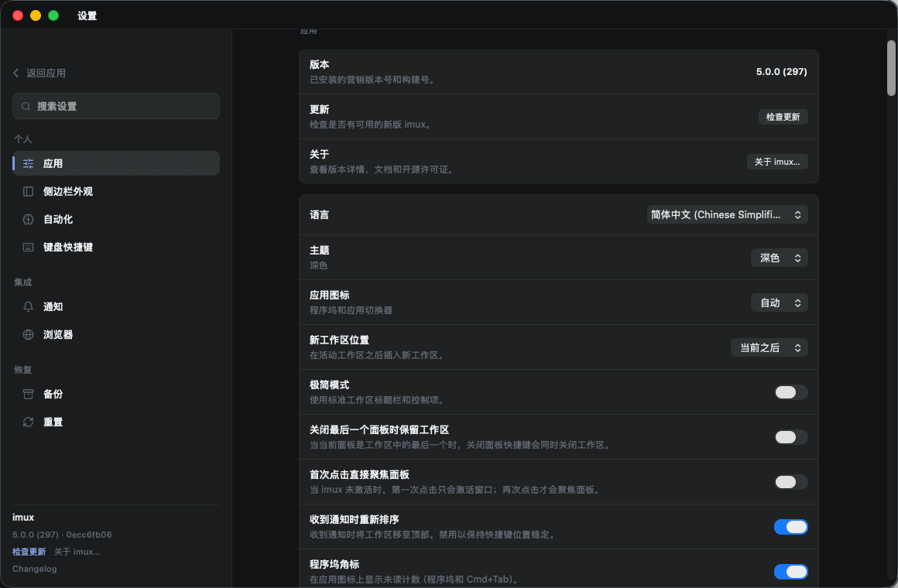Viewport: 898px width, 588px height.
Task: Open the 应用图标 dropdown set to 自动
Action: (780, 303)
